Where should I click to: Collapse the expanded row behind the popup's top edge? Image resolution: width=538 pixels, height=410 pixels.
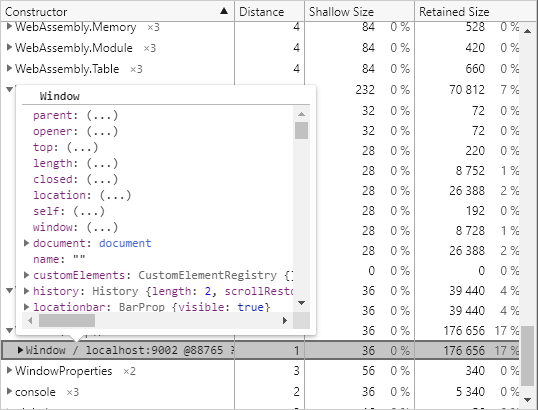click(9, 90)
